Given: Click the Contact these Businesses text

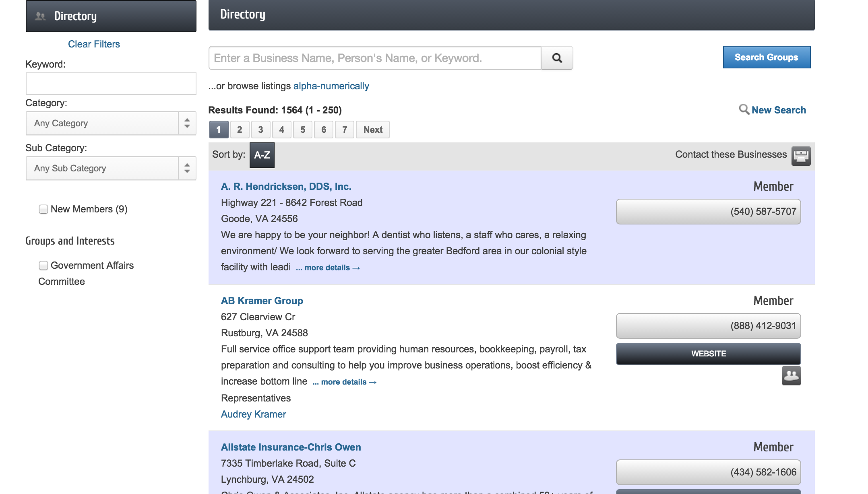Looking at the screenshot, I should 731,154.
